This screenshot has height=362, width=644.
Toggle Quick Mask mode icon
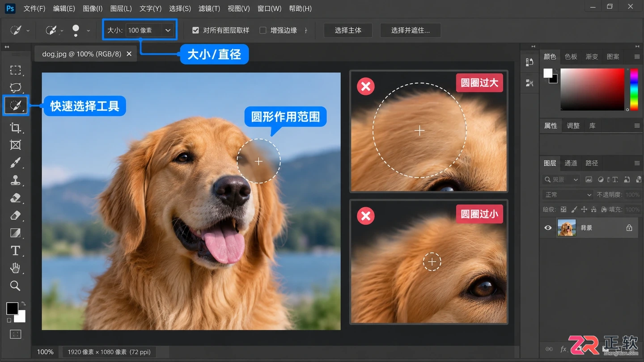pos(16,334)
